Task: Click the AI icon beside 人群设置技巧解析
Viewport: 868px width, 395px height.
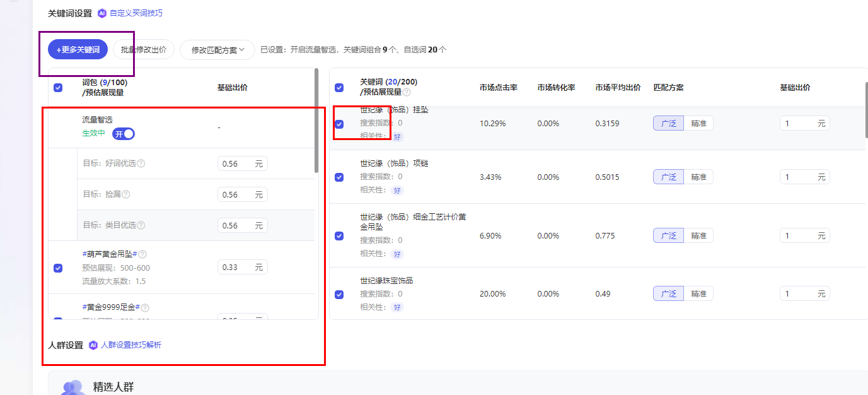Action: (93, 345)
